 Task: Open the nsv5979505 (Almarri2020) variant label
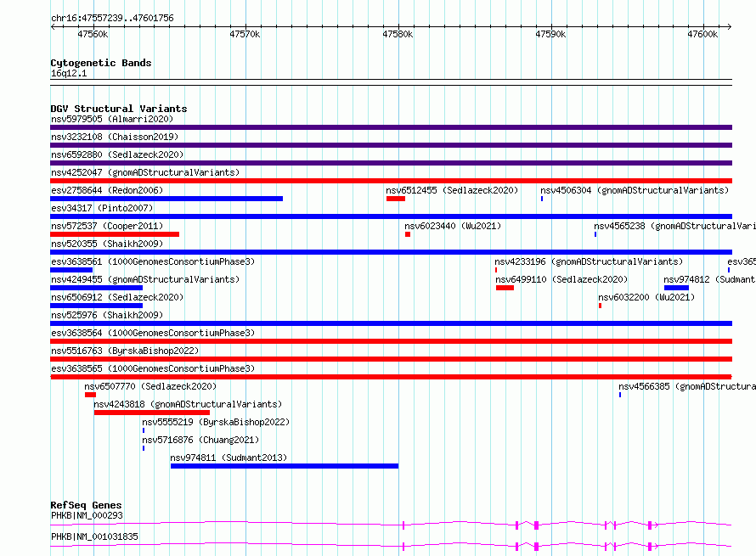(x=112, y=119)
